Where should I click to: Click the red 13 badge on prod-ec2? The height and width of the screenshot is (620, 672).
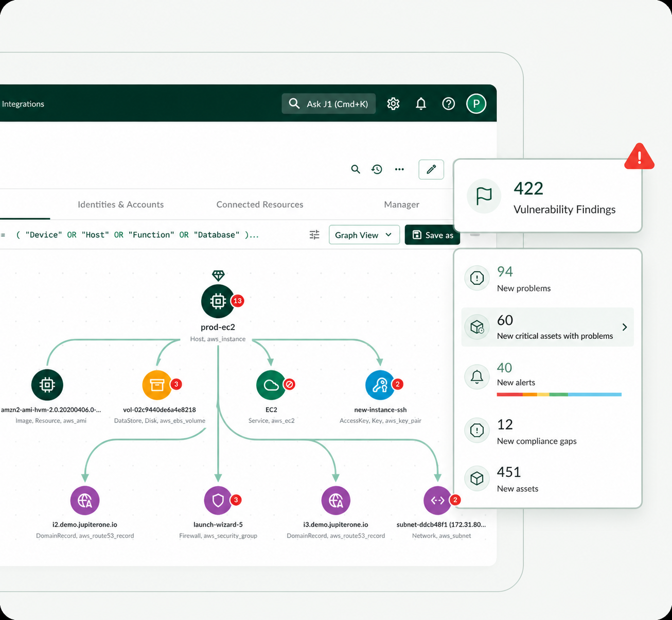pos(237,301)
